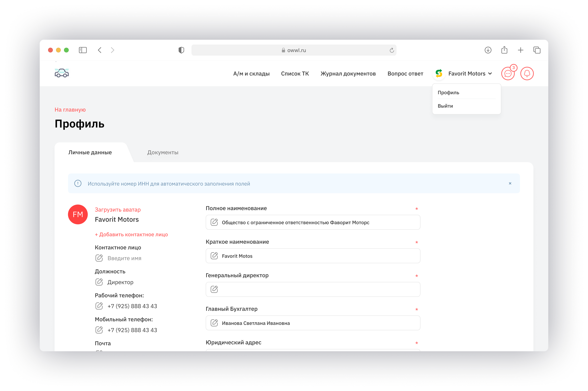Reload the page with refresh icon
The width and height of the screenshot is (588, 391).
coord(392,50)
